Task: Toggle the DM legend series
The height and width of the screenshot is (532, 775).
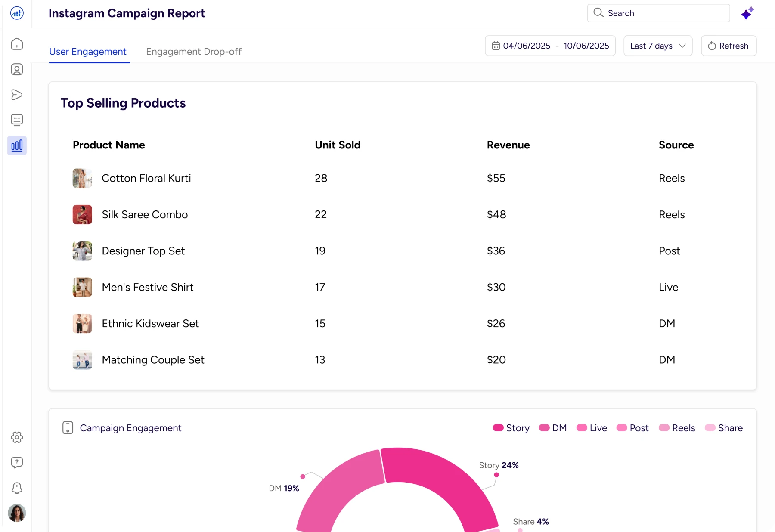Action: (553, 428)
